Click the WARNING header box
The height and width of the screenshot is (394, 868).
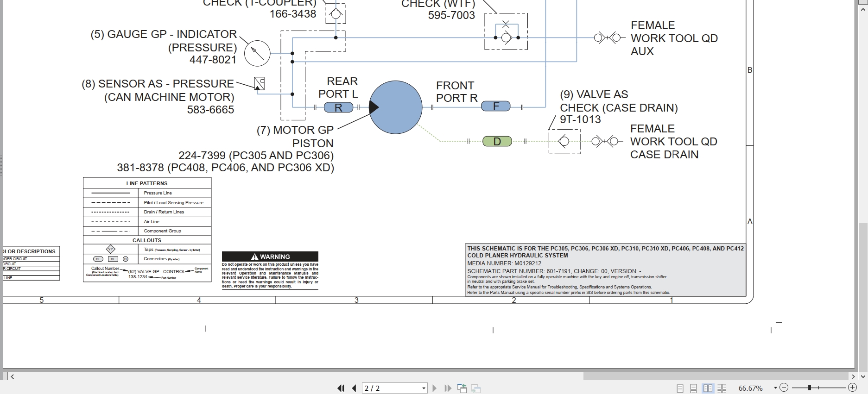pyautogui.click(x=270, y=256)
